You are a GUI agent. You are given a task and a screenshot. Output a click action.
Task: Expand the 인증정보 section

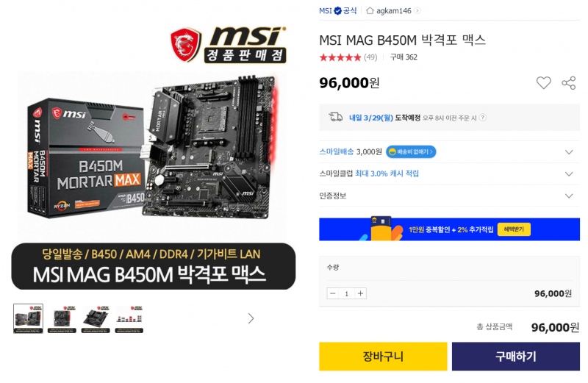point(569,196)
